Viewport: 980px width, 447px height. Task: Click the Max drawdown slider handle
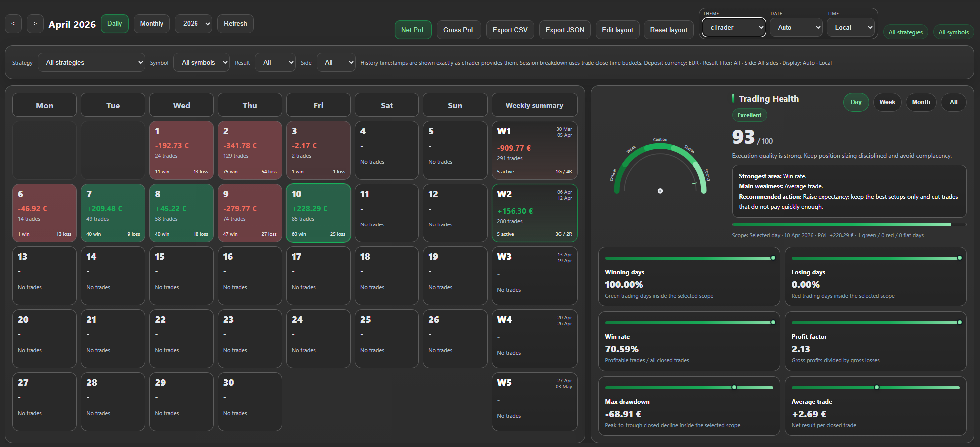pos(734,387)
